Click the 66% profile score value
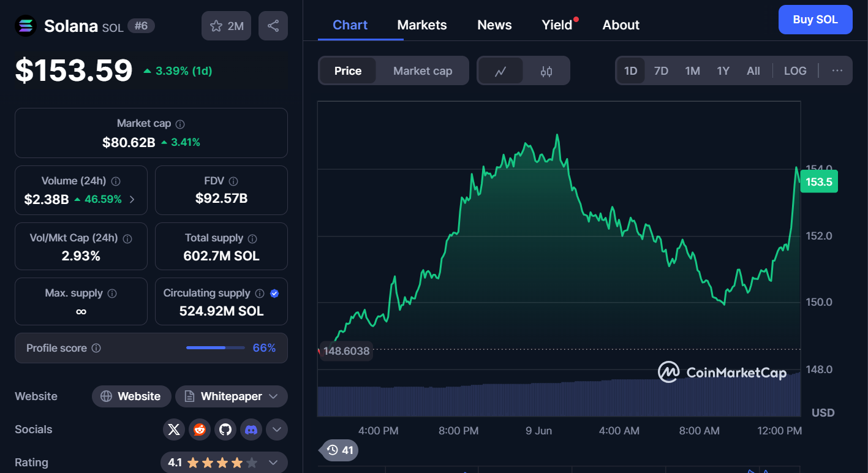868x473 pixels. coord(264,348)
